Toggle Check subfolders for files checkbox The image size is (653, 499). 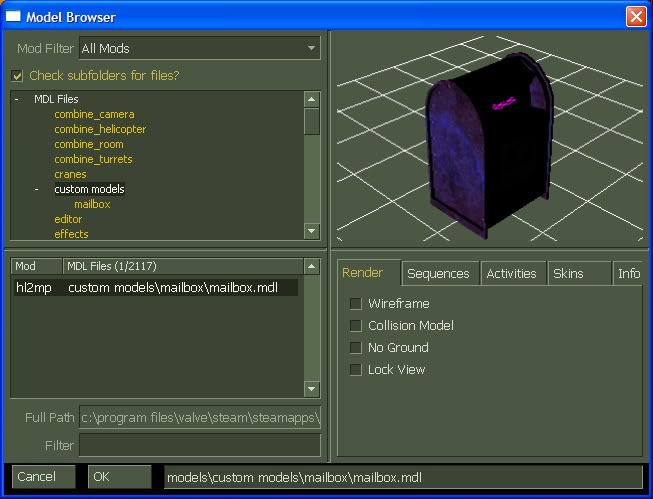click(x=17, y=76)
